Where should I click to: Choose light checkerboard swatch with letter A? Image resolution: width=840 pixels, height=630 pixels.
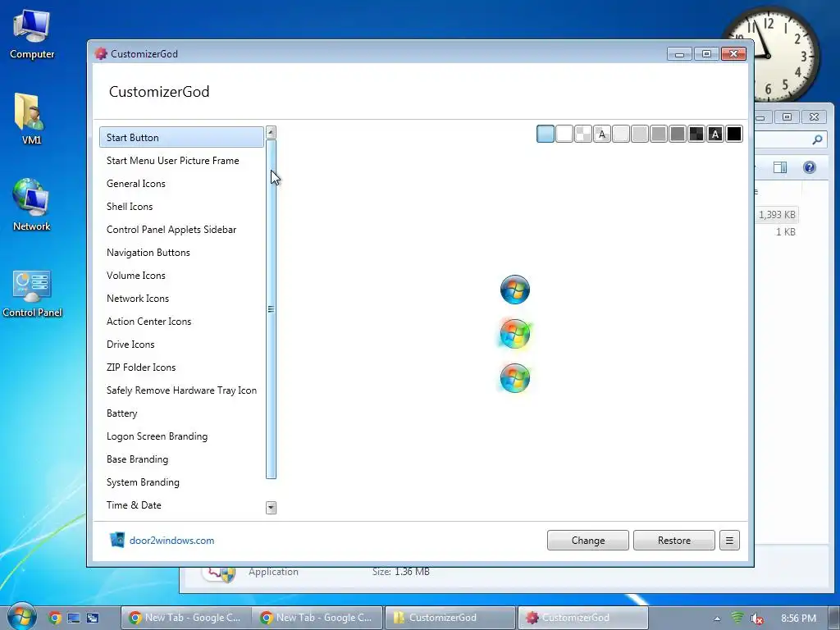(x=602, y=134)
